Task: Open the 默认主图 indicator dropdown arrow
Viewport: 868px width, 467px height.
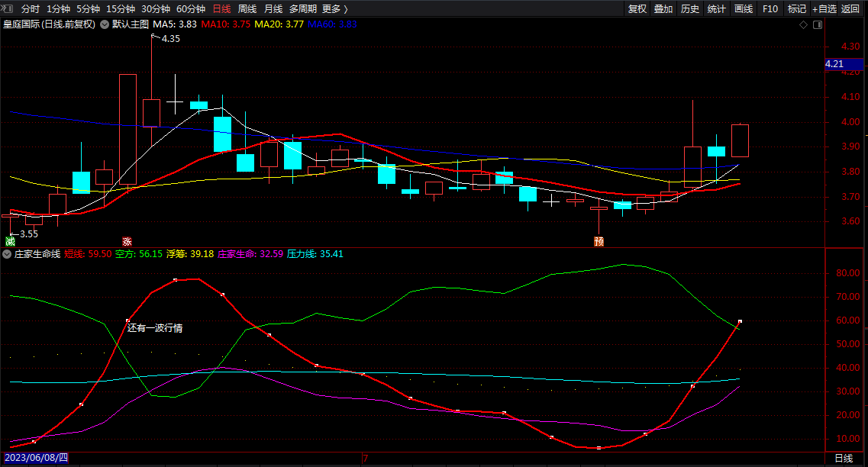Action: 105,24
